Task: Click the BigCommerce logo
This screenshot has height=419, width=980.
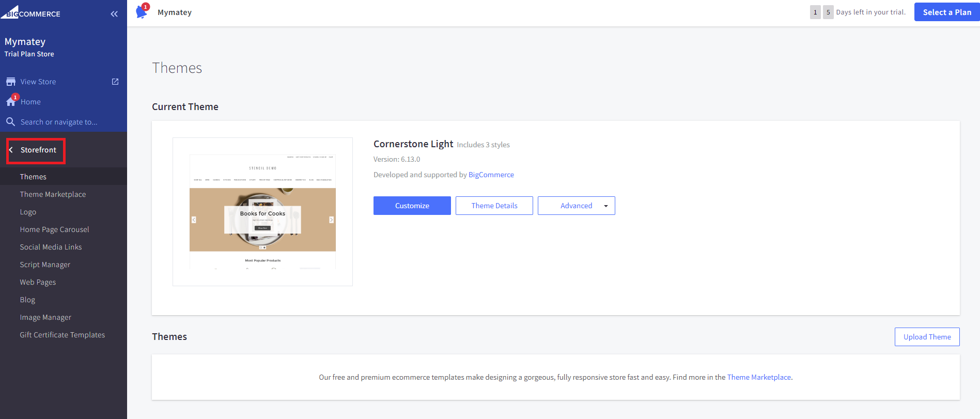Action: pos(30,12)
